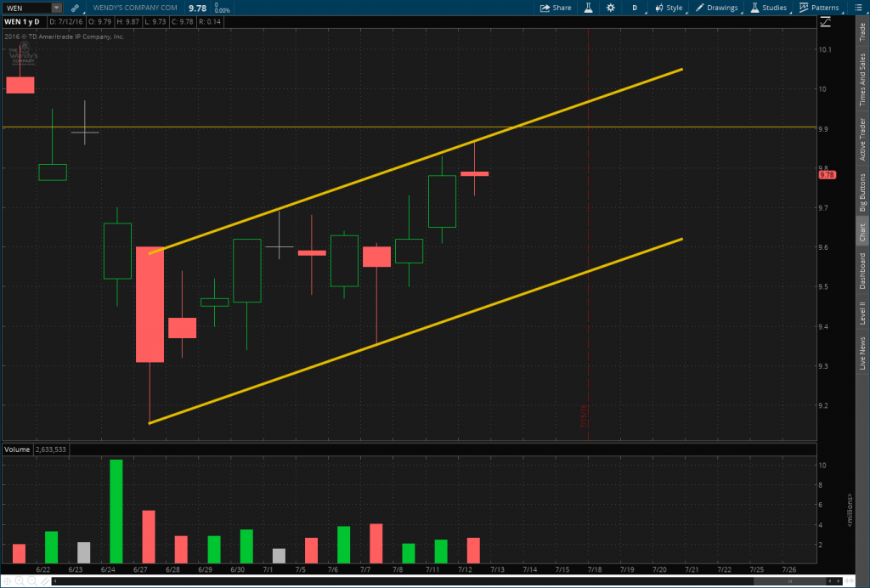Image resolution: width=870 pixels, height=588 pixels.
Task: Click the red 9.78 price label on axis
Action: point(827,175)
